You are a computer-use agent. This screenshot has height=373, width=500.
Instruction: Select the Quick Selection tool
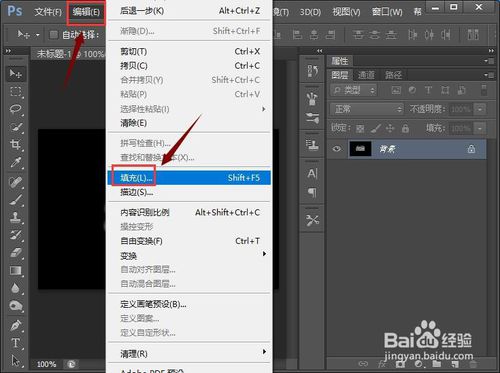coord(15,127)
